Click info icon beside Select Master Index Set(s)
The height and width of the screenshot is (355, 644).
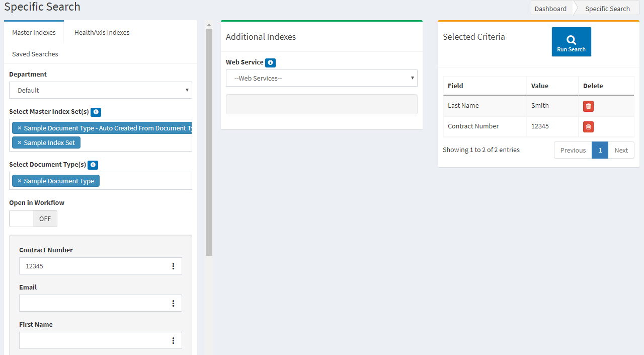pos(96,112)
